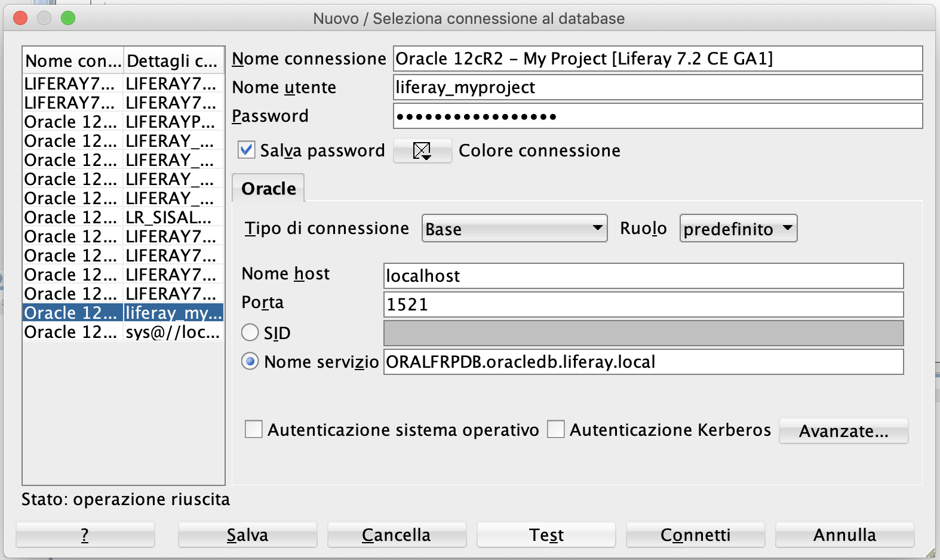This screenshot has width=940, height=560.
Task: Focus the Nome connessione input field
Action: 658,59
